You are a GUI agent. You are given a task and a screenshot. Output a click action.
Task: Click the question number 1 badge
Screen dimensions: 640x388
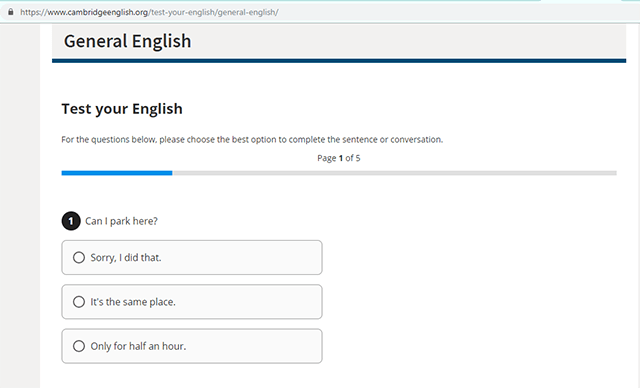point(71,221)
